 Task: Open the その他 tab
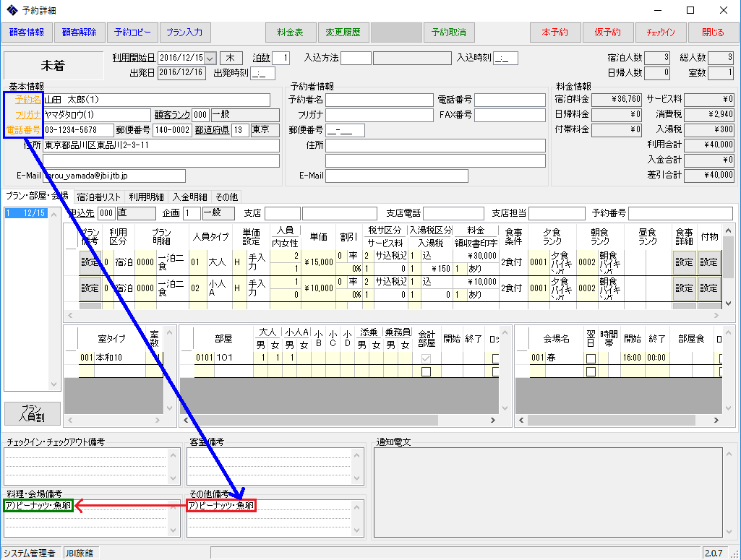pyautogui.click(x=227, y=197)
